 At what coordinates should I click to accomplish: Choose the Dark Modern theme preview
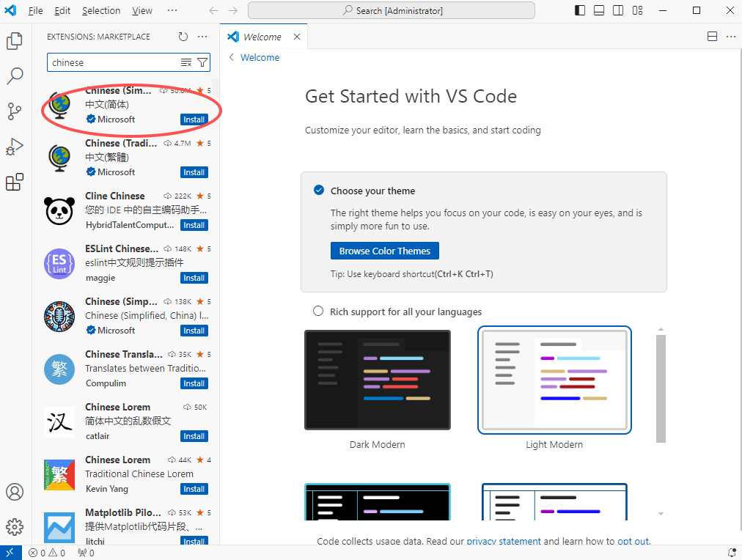click(x=378, y=380)
